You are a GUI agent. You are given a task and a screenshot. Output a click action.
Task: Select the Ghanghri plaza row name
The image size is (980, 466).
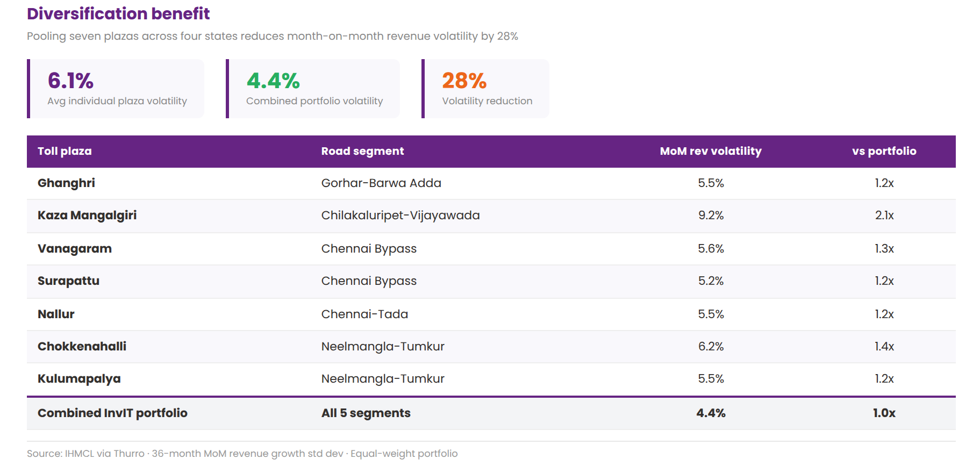tap(66, 183)
